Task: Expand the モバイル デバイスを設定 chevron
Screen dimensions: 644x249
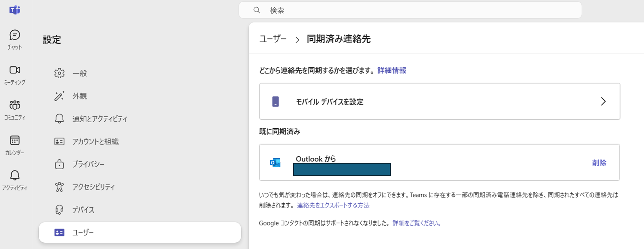Action: 603,102
